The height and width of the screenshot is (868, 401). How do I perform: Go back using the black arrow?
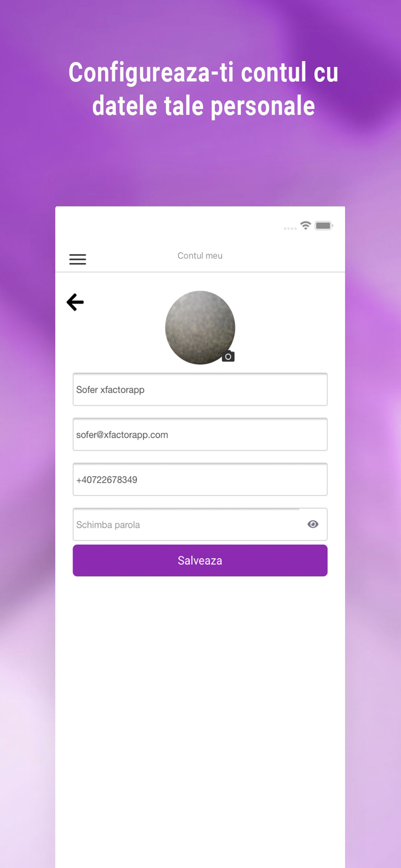(x=75, y=302)
